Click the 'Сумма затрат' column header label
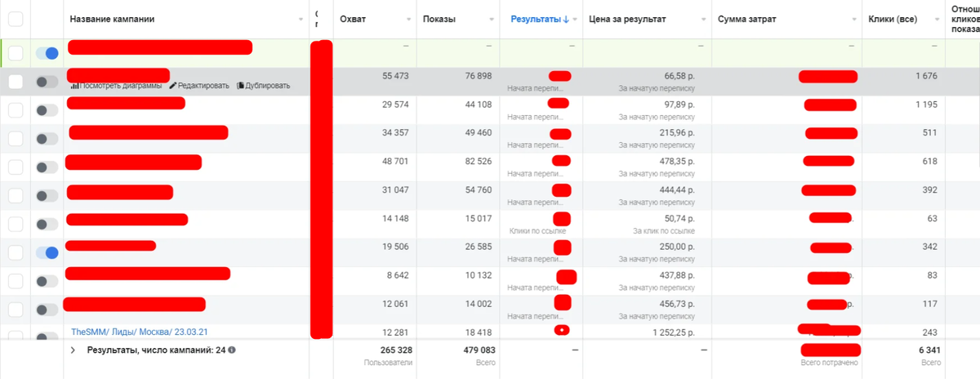The image size is (980, 379). click(x=747, y=19)
